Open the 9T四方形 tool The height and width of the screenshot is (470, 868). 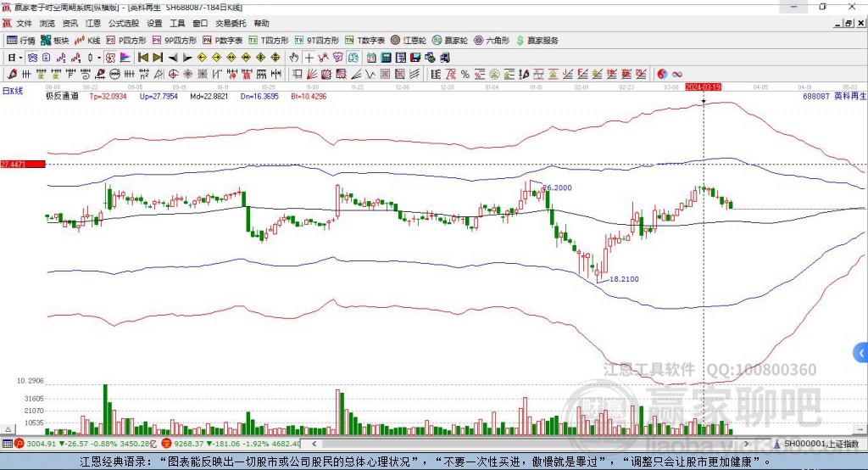[317, 41]
